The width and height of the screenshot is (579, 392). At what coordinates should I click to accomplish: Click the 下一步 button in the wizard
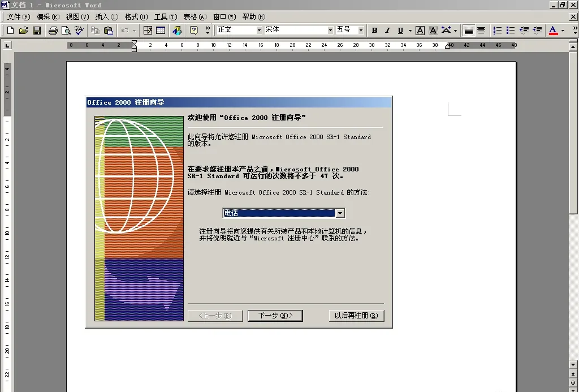pos(275,316)
